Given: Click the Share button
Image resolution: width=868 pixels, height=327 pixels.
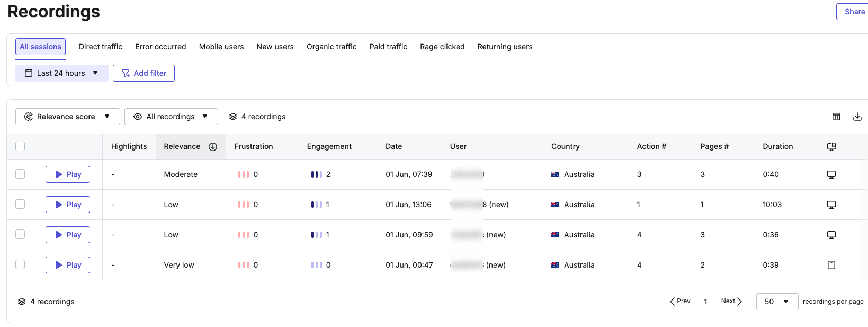Looking at the screenshot, I should coord(854,12).
